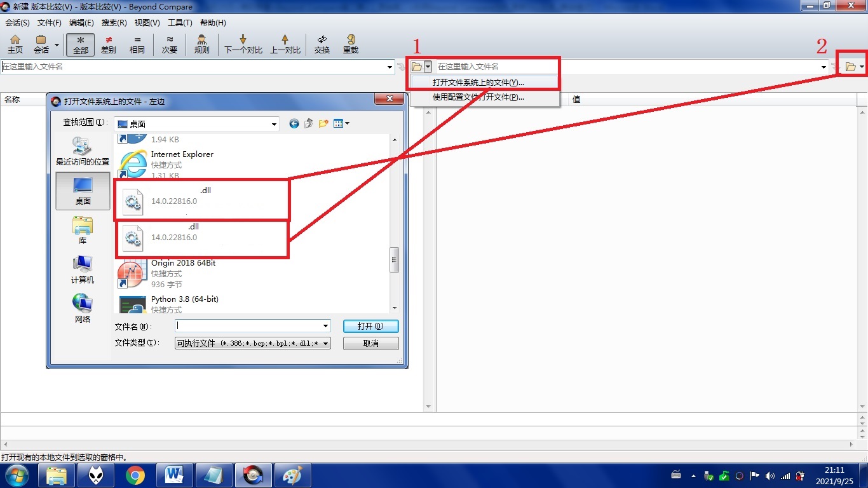Image resolution: width=868 pixels, height=488 pixels.
Task: Open the 编辑(E) menu
Action: click(81, 23)
